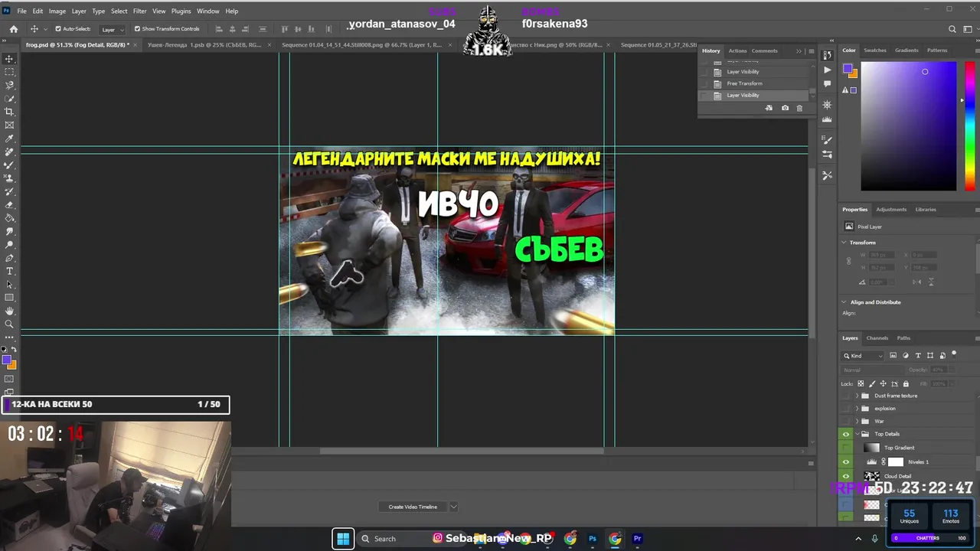Open the Plugins menu
980x551 pixels.
[181, 11]
